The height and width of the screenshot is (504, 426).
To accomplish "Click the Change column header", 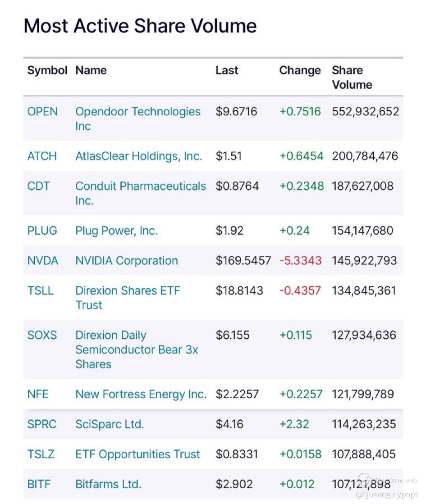I will click(x=300, y=71).
